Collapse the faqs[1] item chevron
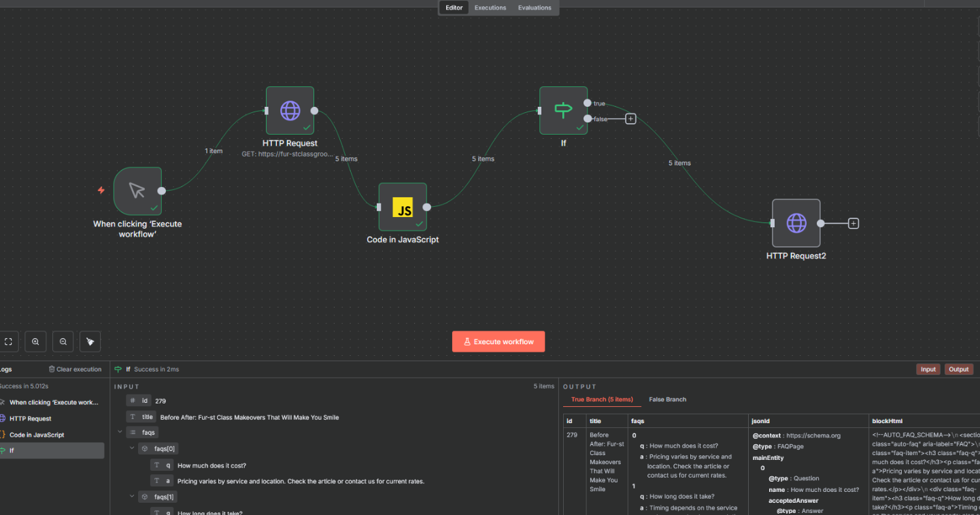This screenshot has width=980, height=515. pyautogui.click(x=132, y=497)
